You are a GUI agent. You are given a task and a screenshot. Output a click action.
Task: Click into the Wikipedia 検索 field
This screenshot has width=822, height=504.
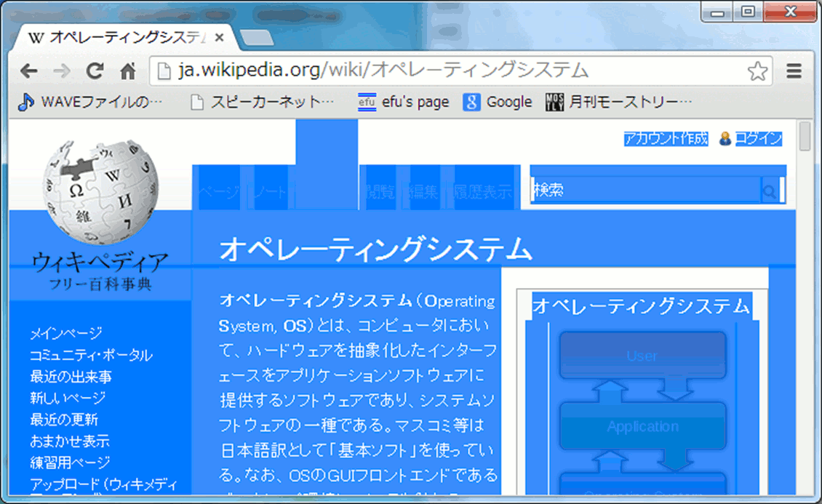point(645,191)
